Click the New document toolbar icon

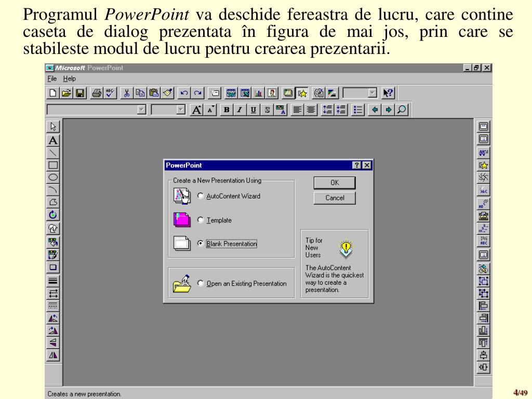pyautogui.click(x=53, y=93)
